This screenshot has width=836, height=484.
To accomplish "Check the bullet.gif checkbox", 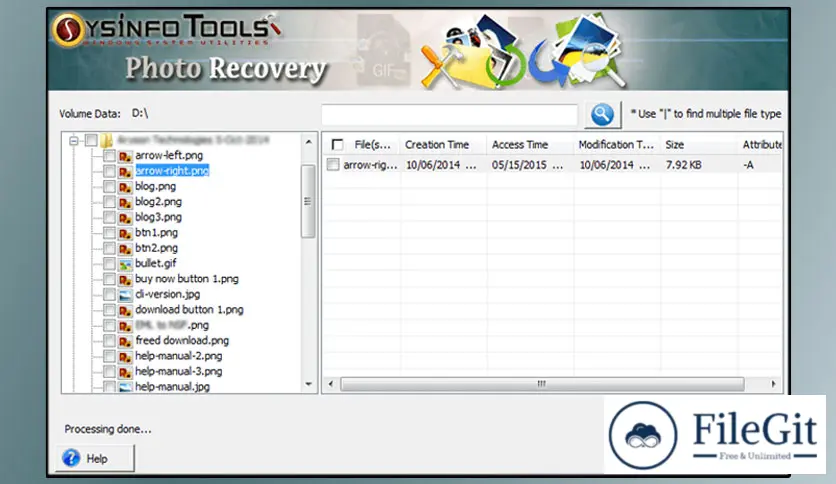I will (109, 264).
